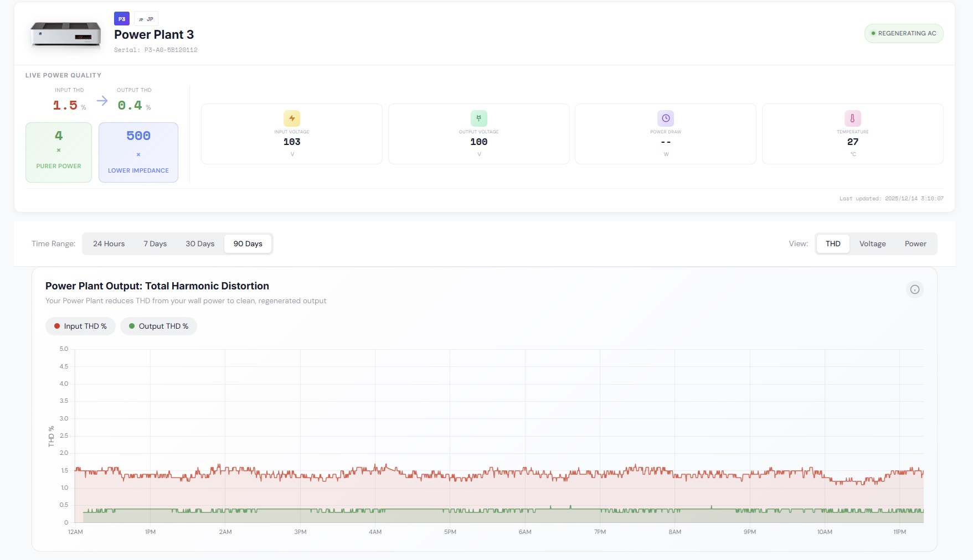The height and width of the screenshot is (560, 973).
Task: Select the THD chart view
Action: click(x=832, y=244)
